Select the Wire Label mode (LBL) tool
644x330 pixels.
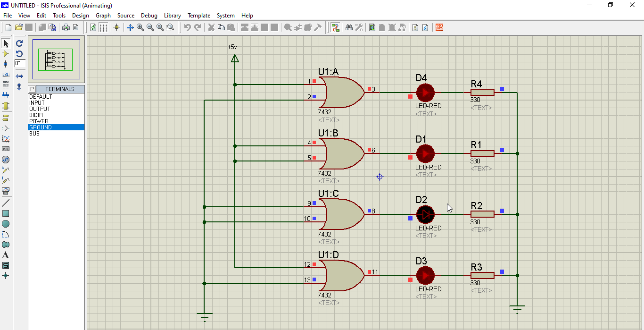6,74
